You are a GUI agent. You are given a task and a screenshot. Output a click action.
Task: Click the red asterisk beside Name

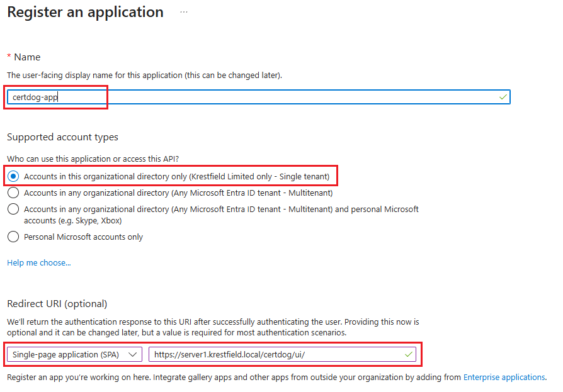(x=9, y=57)
